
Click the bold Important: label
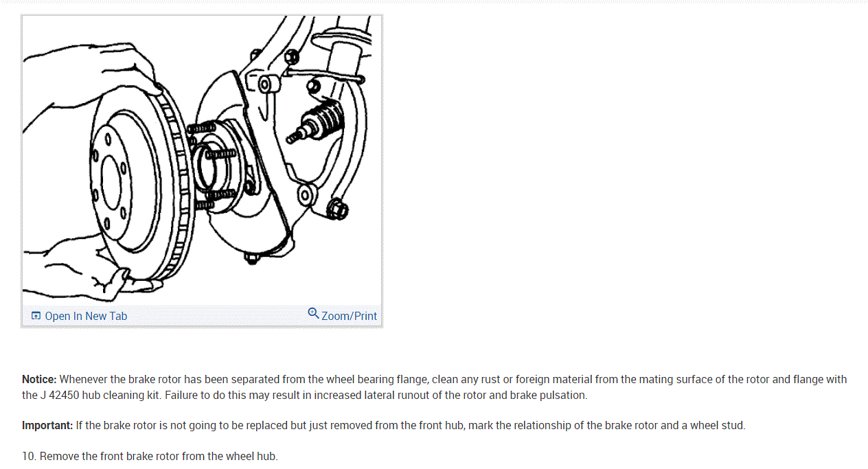47,425
